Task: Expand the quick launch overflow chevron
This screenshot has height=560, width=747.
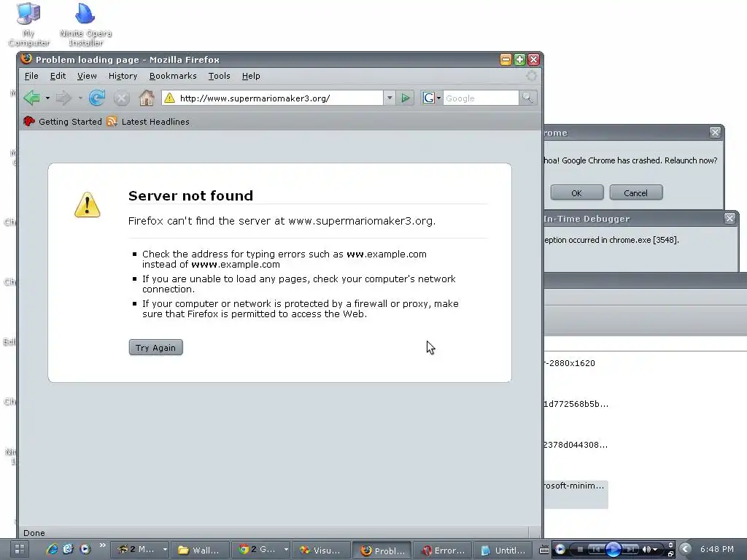Action: 102,545
